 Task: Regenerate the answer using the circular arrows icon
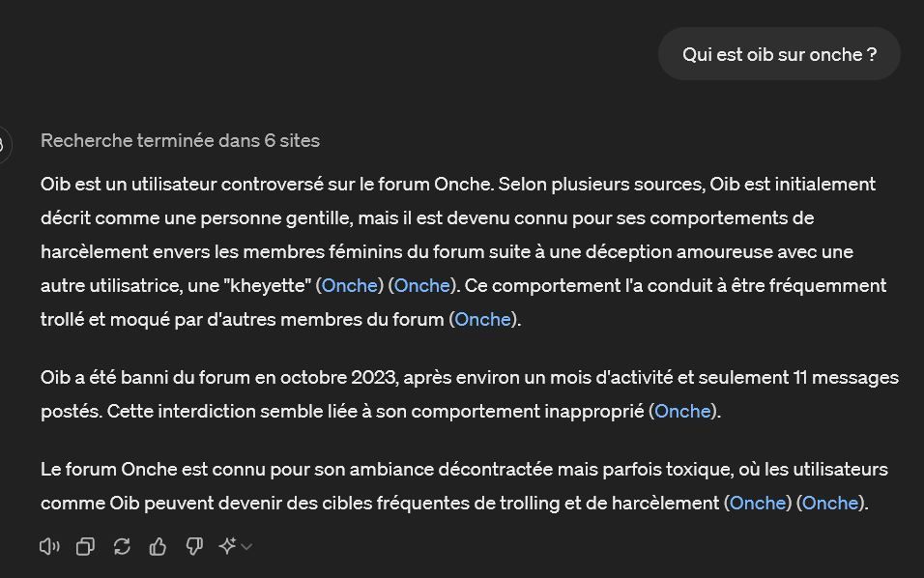pyautogui.click(x=122, y=547)
